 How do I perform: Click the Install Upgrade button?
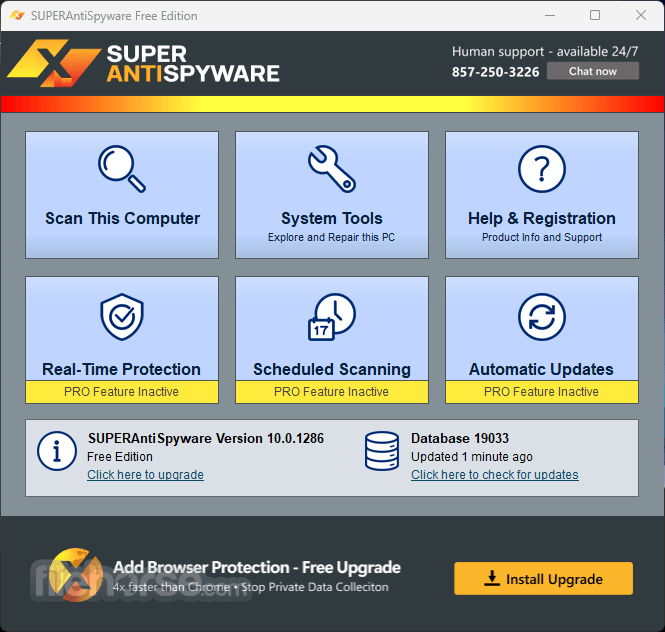[x=543, y=579]
